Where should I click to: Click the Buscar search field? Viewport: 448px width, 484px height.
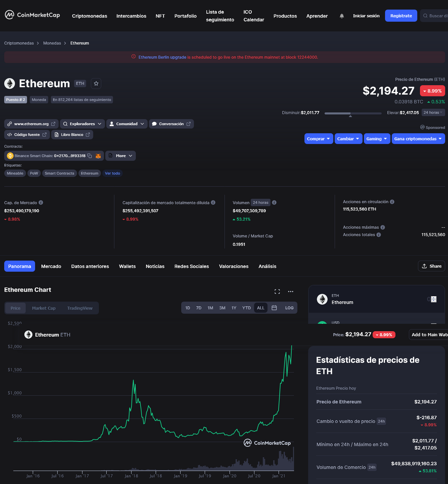coord(434,16)
